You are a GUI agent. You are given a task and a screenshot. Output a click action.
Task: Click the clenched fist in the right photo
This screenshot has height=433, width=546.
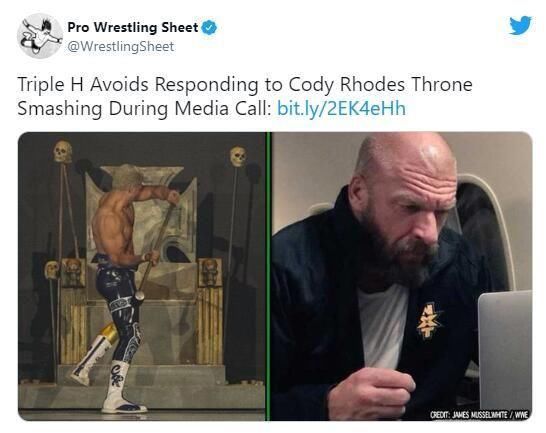pyautogui.click(x=374, y=391)
